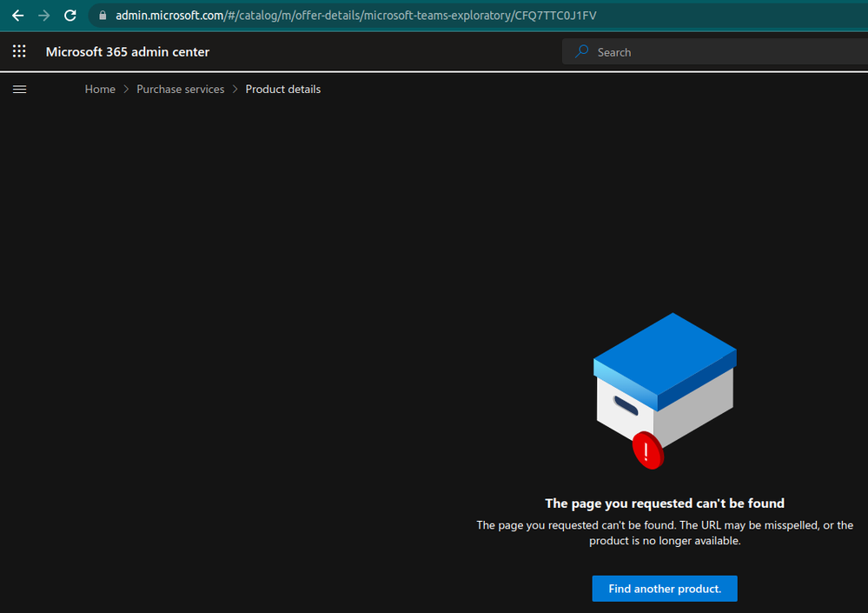Click the chevron before Product details

pyautogui.click(x=234, y=89)
